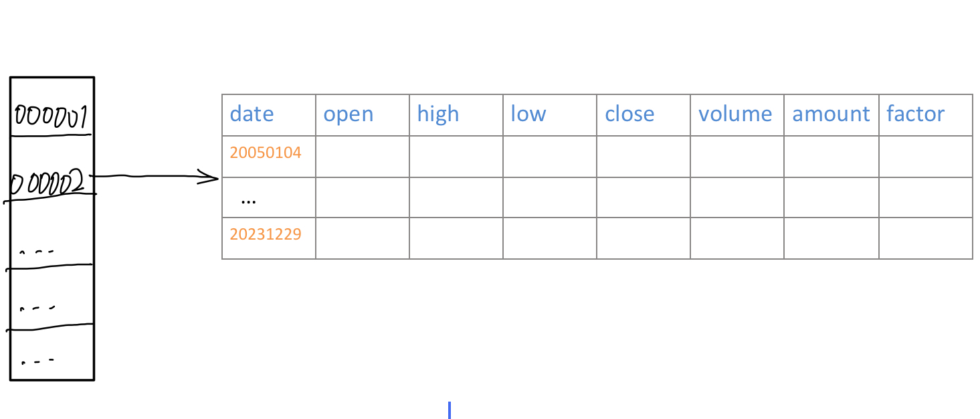Click the "high" column header

tap(438, 114)
